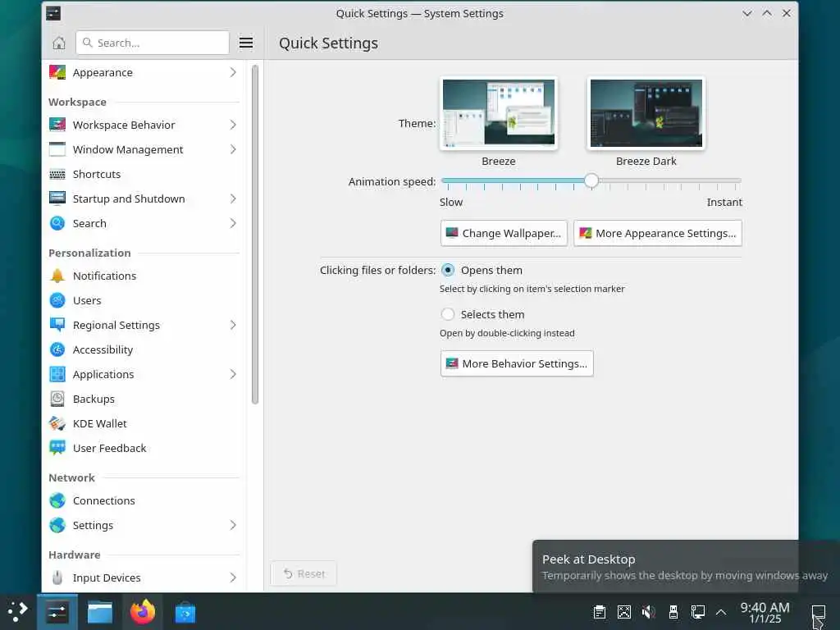Click the Workspace Behavior sidebar icon
The image size is (840, 630).
(57, 125)
